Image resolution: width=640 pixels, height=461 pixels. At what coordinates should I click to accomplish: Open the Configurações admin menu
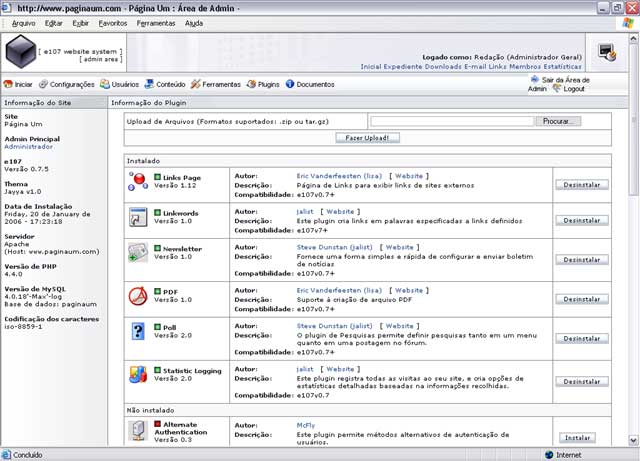[67, 85]
